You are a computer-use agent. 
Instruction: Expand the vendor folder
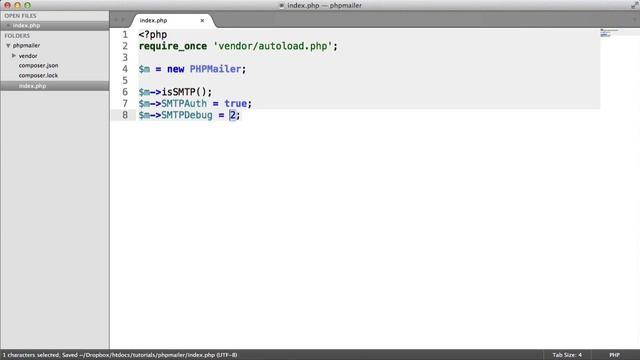pyautogui.click(x=14, y=56)
